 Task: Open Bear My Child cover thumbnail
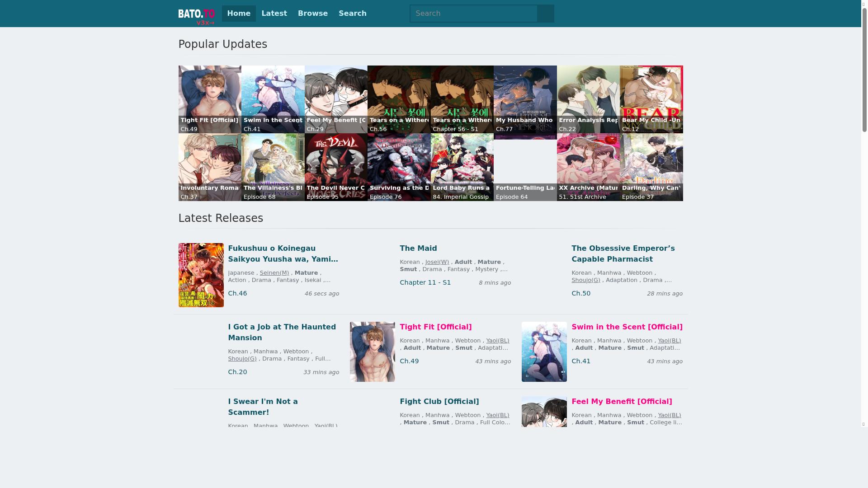tap(651, 93)
